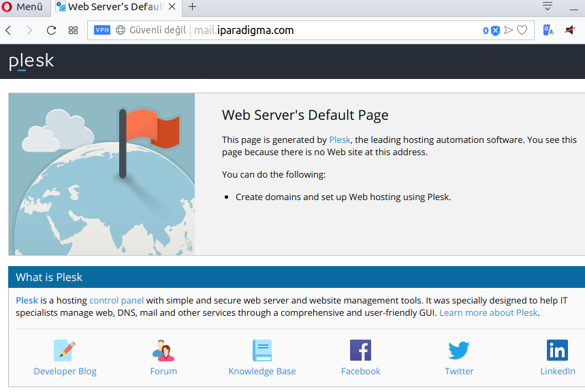
Task: Open the Opera Menü button
Action: point(22,7)
